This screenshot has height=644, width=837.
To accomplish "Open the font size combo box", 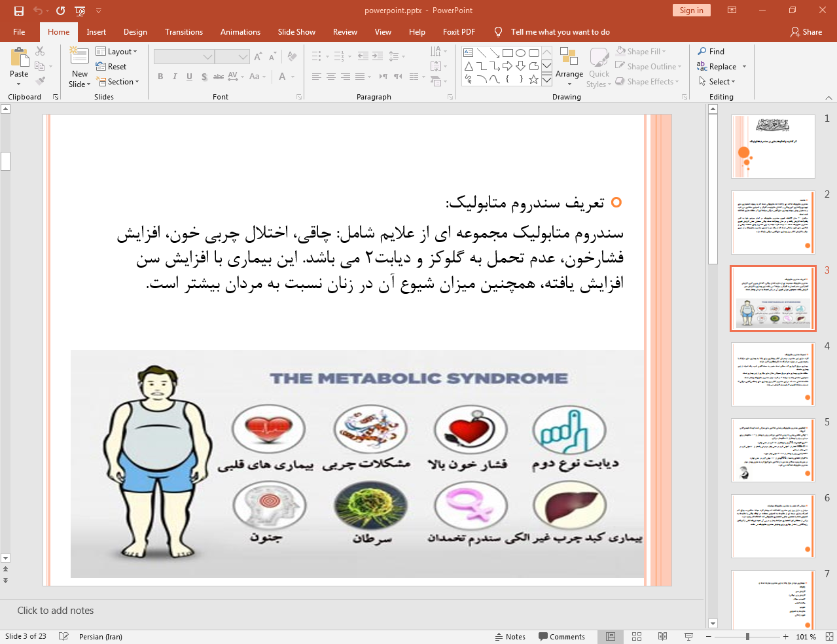I will (x=232, y=57).
